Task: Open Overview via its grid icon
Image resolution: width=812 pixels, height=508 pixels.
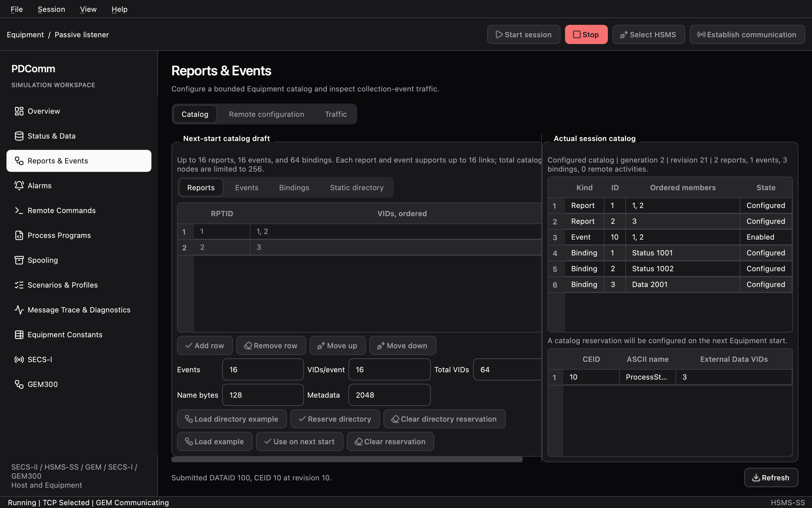Action: (19, 111)
